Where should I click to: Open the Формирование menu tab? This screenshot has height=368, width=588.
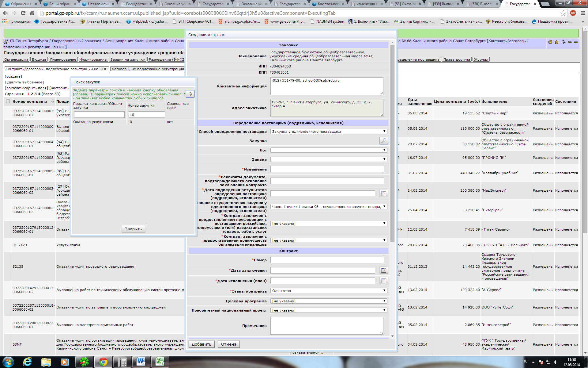point(93,59)
